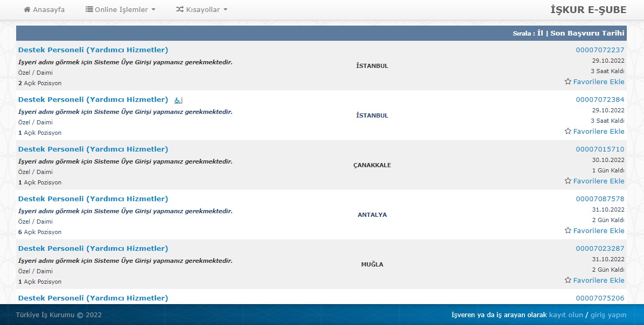Click favorite star icon for Antalya listing
Image resolution: width=644 pixels, height=325 pixels.
pyautogui.click(x=568, y=230)
